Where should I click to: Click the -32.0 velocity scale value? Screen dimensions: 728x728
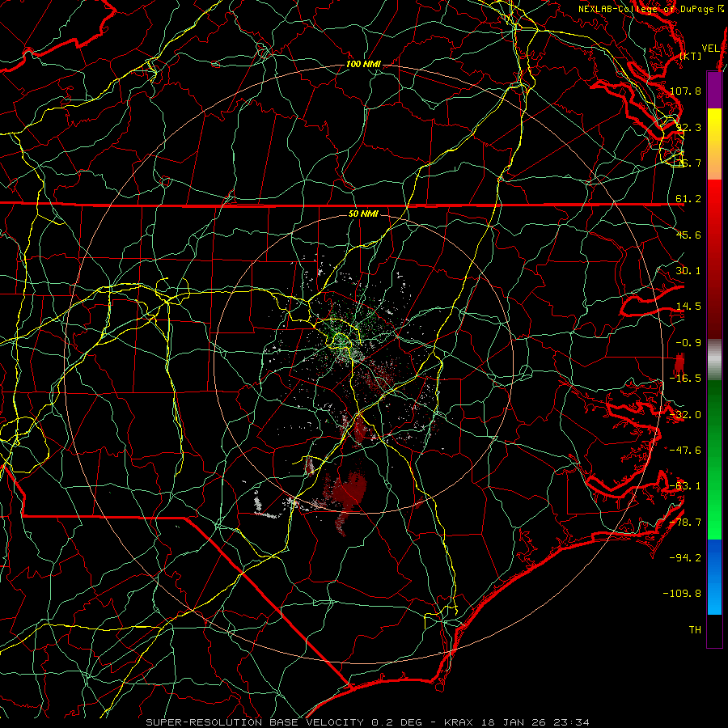pos(685,415)
